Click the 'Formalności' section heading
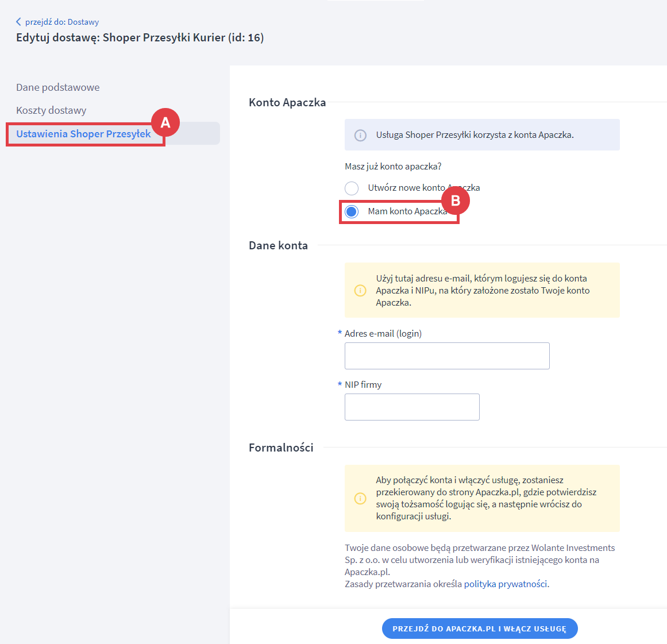Viewport: 667px width, 644px height. (281, 448)
